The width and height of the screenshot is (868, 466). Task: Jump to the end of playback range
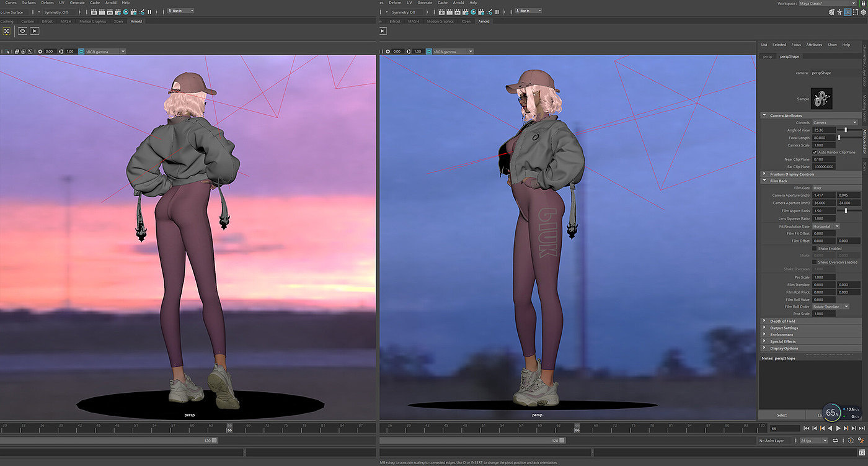pos(862,428)
